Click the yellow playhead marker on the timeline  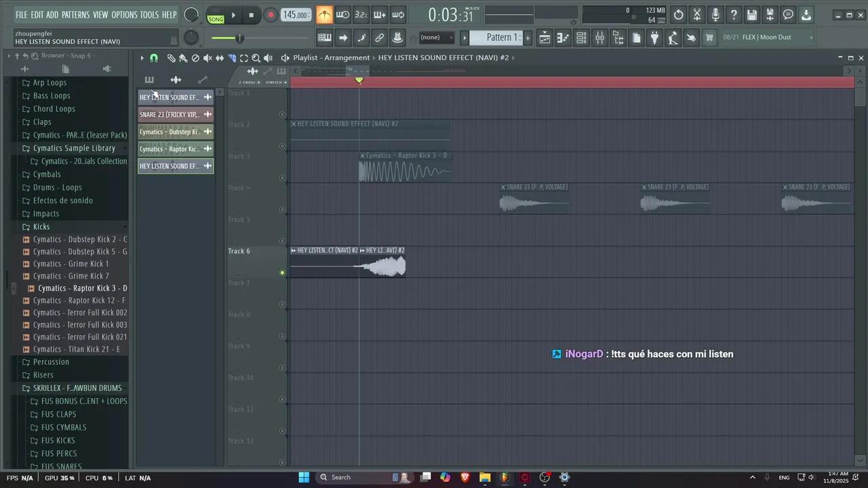point(359,81)
